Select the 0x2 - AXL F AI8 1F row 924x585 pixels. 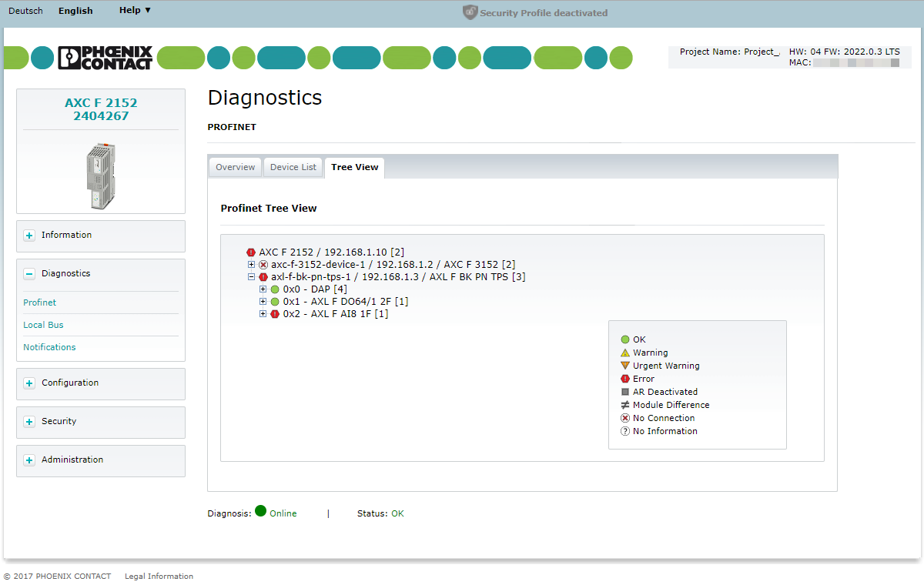(336, 314)
